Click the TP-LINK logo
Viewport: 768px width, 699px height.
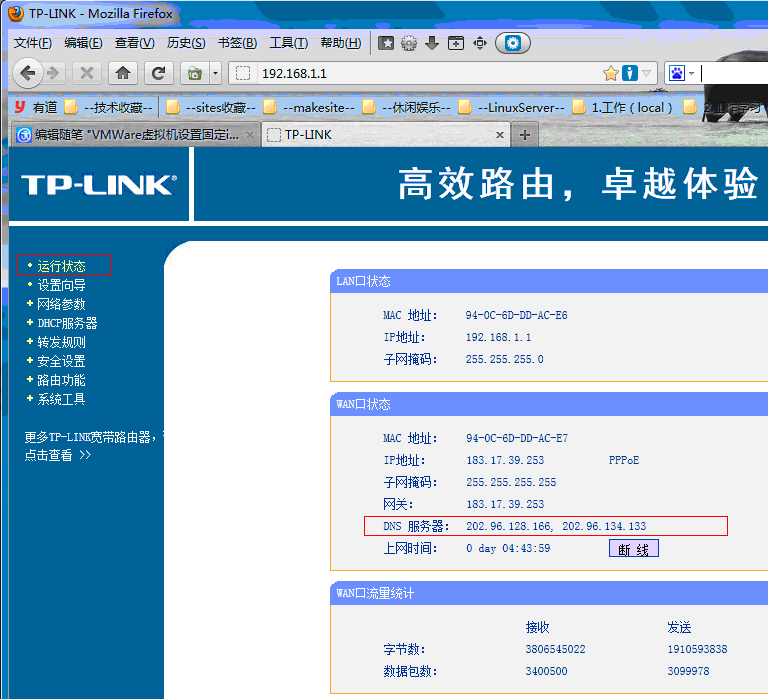pyautogui.click(x=99, y=185)
